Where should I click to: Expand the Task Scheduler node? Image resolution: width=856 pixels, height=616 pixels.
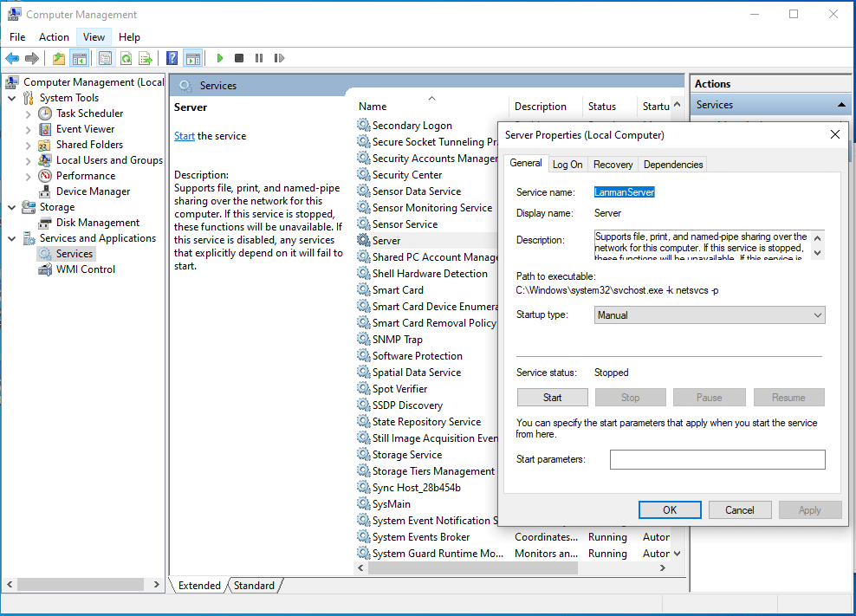pyautogui.click(x=29, y=114)
